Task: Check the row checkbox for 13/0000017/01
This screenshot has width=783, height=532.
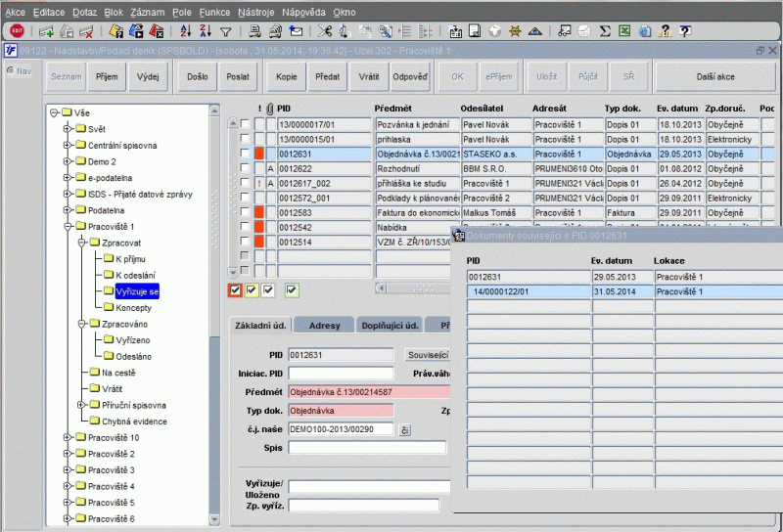Action: click(x=246, y=124)
